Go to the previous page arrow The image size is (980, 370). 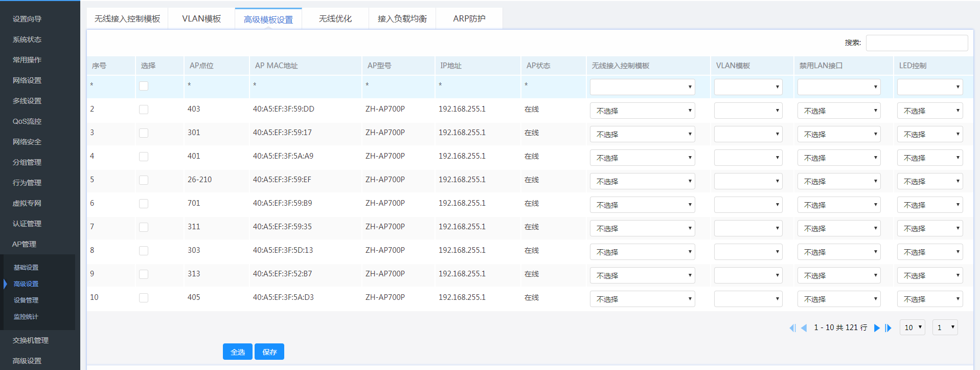pos(804,328)
